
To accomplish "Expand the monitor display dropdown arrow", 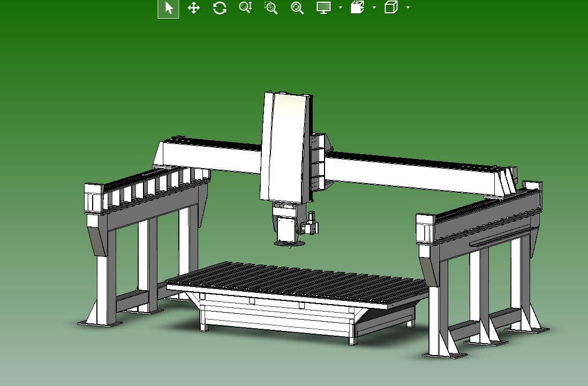I will 341,7.
